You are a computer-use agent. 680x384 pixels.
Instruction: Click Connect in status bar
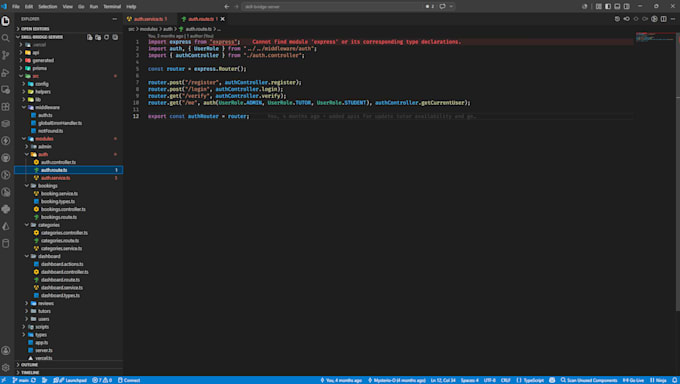pos(129,381)
